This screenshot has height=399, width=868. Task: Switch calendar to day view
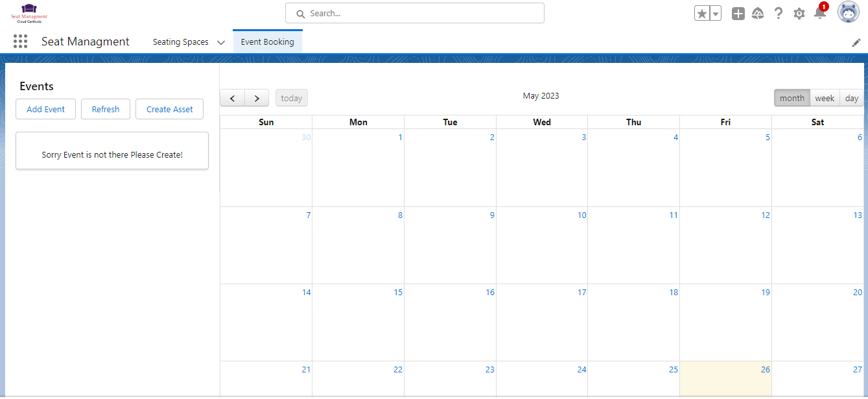(x=852, y=98)
